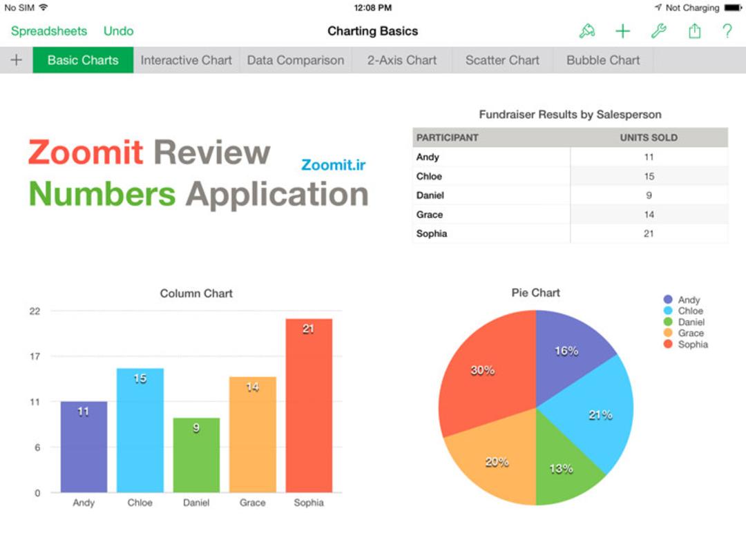The height and width of the screenshot is (560, 746).
Task: Tap the Insert plus icon in toolbar
Action: click(x=622, y=31)
